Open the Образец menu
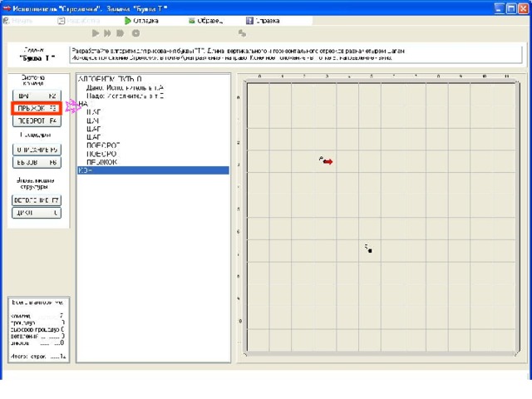The width and height of the screenshot is (532, 399). (x=205, y=21)
